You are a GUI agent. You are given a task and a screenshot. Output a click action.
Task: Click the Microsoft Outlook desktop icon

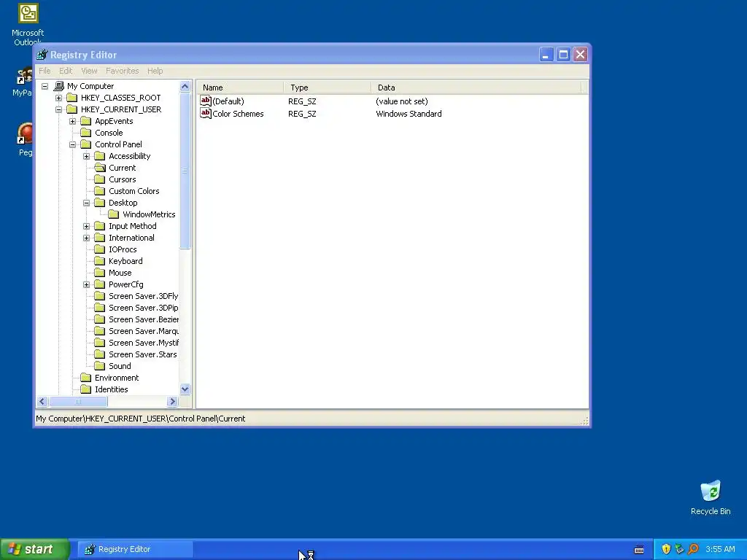pyautogui.click(x=28, y=25)
